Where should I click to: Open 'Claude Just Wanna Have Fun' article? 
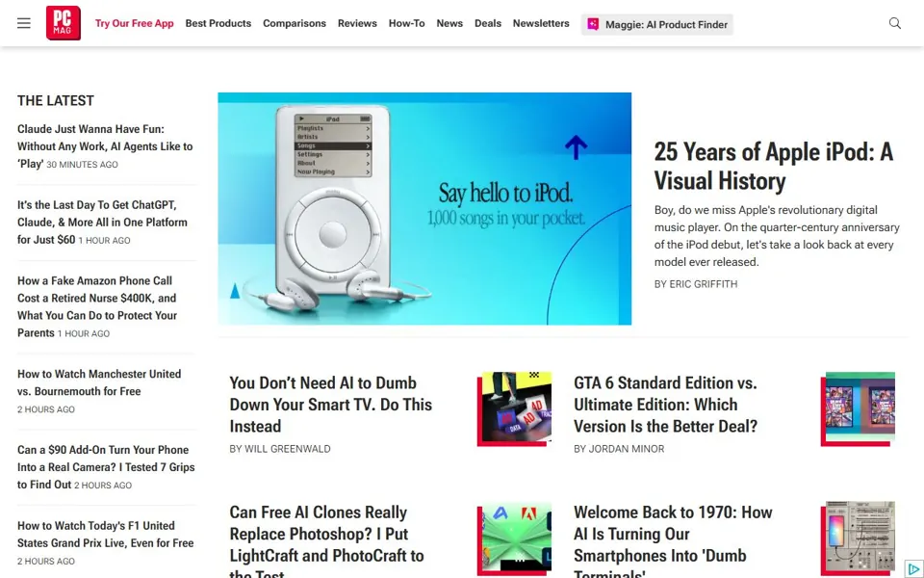[x=105, y=146]
